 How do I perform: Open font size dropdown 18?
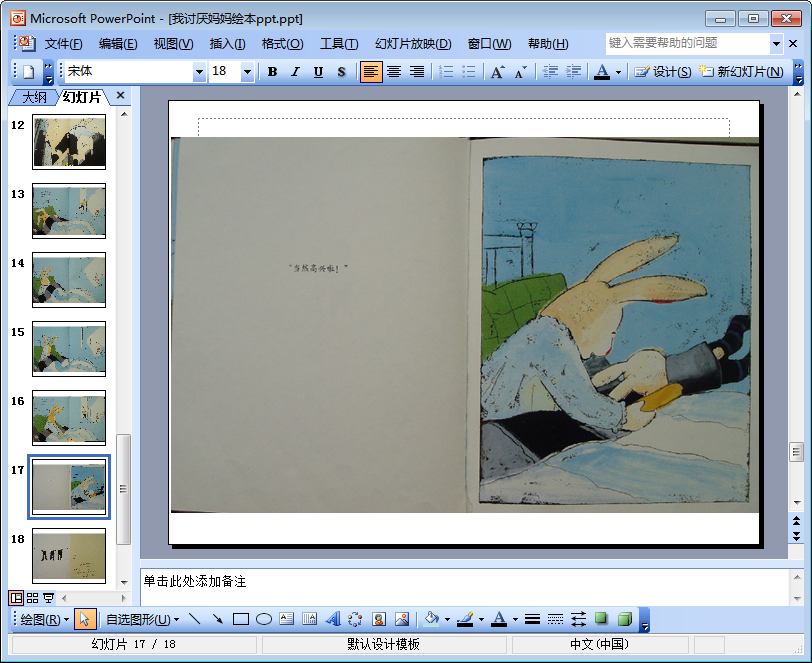click(x=248, y=72)
